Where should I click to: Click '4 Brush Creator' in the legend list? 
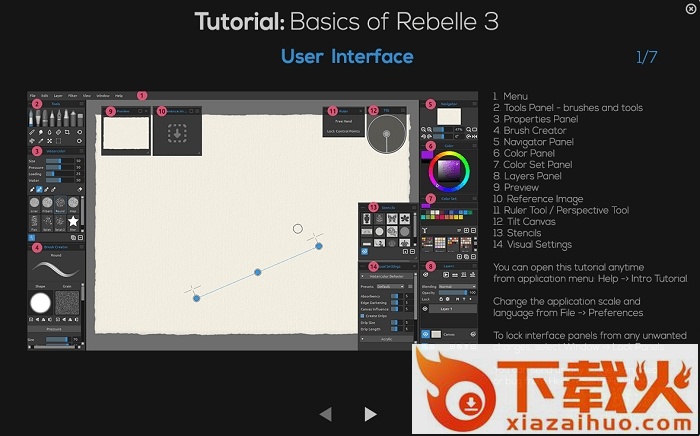(x=530, y=130)
